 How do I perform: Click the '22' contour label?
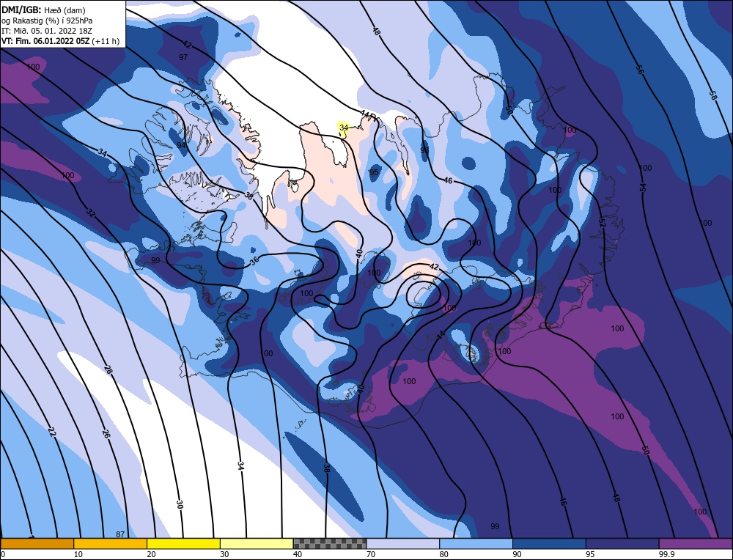tap(52, 432)
